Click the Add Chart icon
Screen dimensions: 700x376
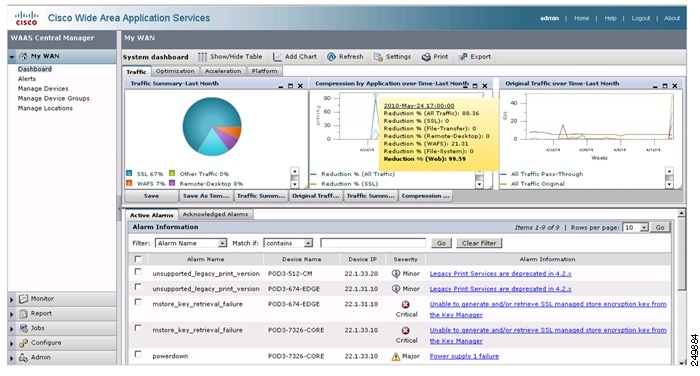point(277,57)
